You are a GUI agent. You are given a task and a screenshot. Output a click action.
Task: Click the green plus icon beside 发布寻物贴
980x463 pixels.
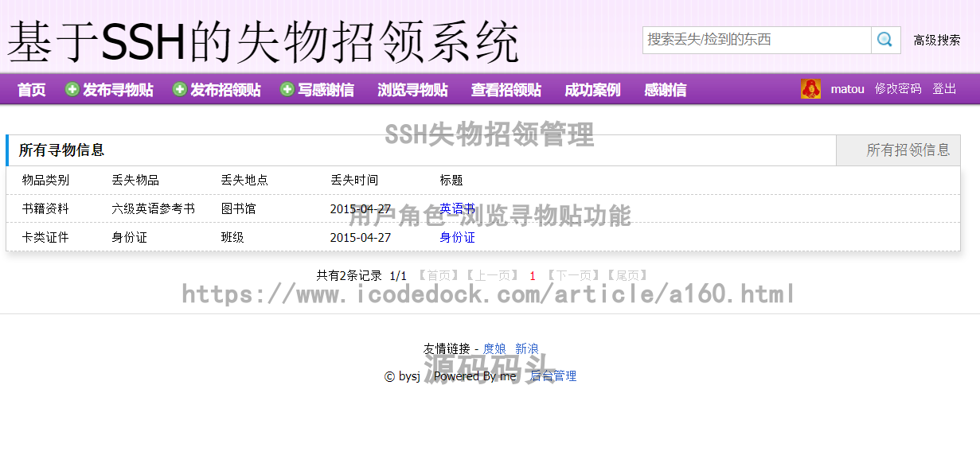point(71,88)
